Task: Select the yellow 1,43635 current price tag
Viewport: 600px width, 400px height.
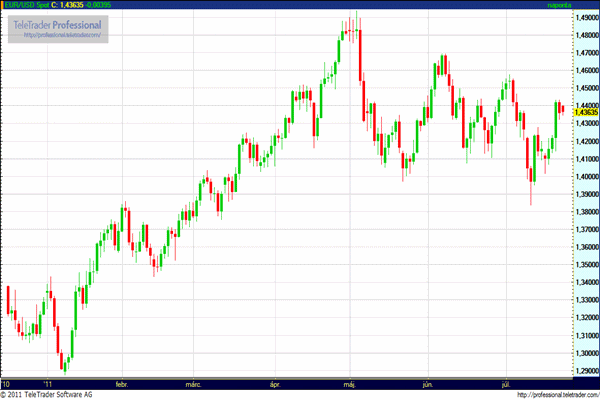Action: click(x=586, y=112)
